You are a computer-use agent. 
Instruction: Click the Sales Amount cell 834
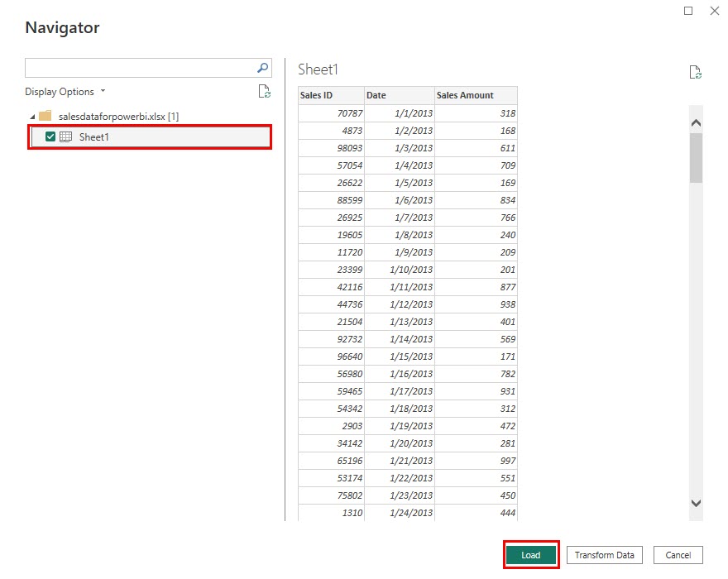476,200
